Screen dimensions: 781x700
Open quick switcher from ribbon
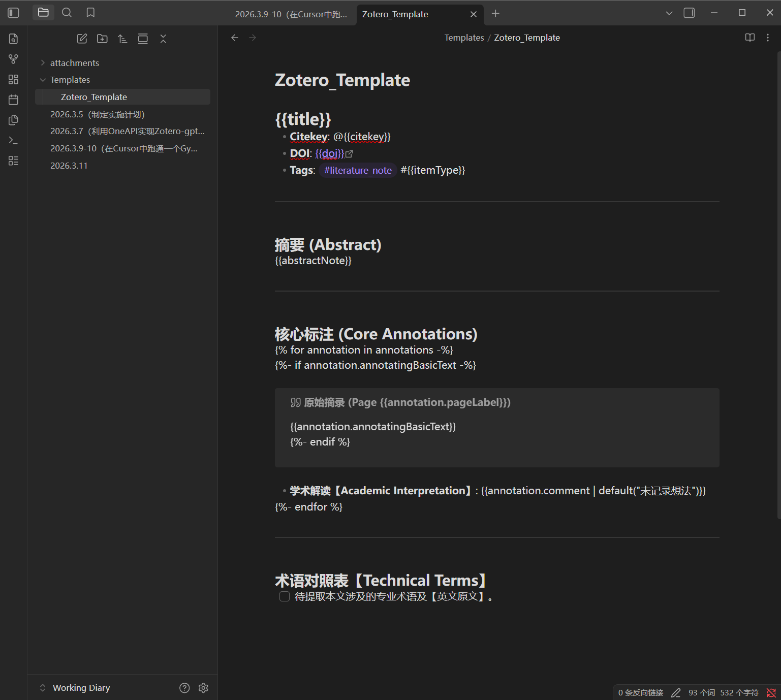(x=14, y=39)
